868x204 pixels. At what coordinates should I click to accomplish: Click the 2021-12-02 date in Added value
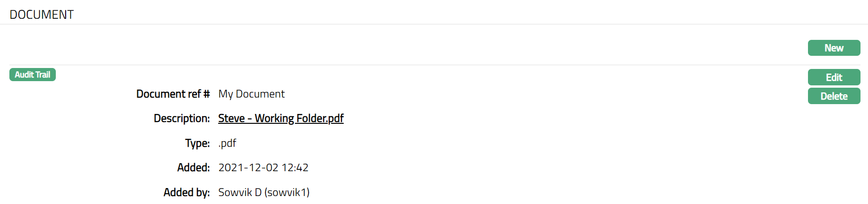pyautogui.click(x=248, y=167)
